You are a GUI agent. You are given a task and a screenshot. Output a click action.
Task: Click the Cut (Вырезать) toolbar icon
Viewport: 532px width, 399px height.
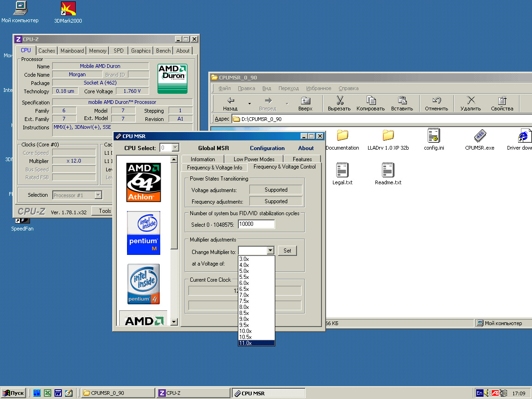[x=339, y=100]
